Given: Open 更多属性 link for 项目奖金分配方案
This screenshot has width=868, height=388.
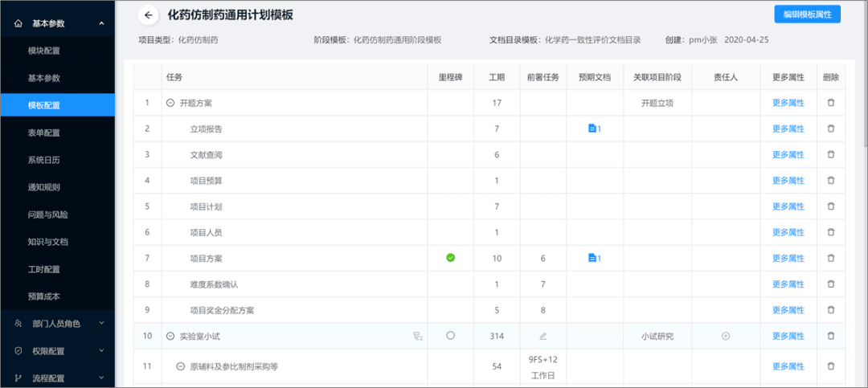Looking at the screenshot, I should 788,310.
